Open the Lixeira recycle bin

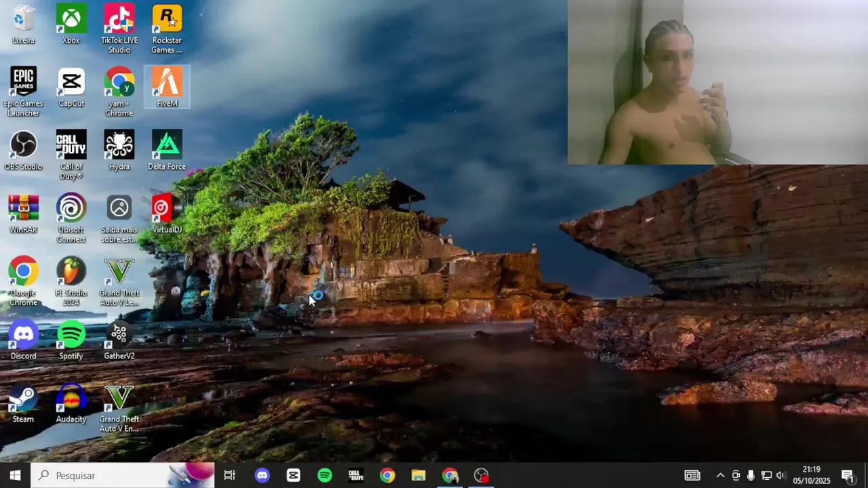(23, 25)
